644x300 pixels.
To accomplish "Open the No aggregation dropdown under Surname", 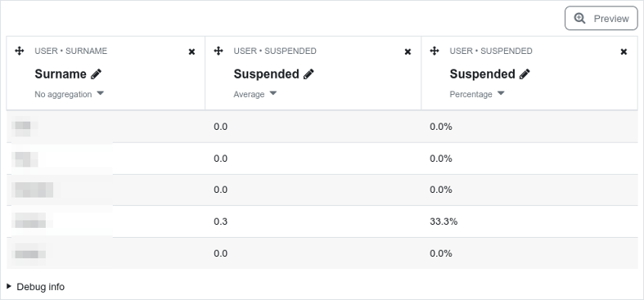I will [x=69, y=94].
